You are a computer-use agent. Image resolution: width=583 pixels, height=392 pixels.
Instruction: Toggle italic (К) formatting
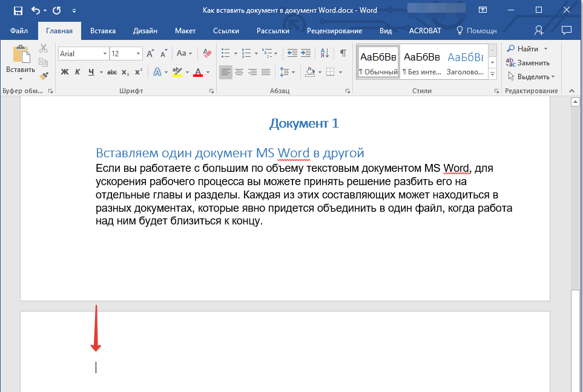(77, 72)
